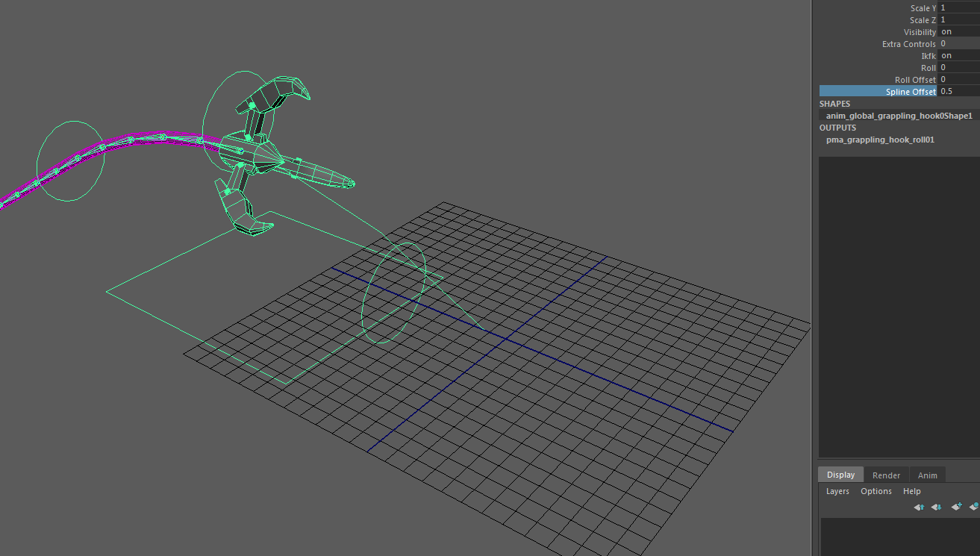The width and height of the screenshot is (980, 556).
Task: Expand the anim_global_grappling_hook0Shape1 shape node
Action: click(x=899, y=116)
